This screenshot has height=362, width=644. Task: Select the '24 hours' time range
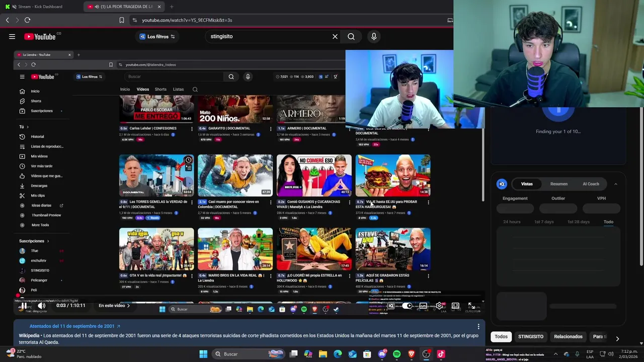point(512,222)
